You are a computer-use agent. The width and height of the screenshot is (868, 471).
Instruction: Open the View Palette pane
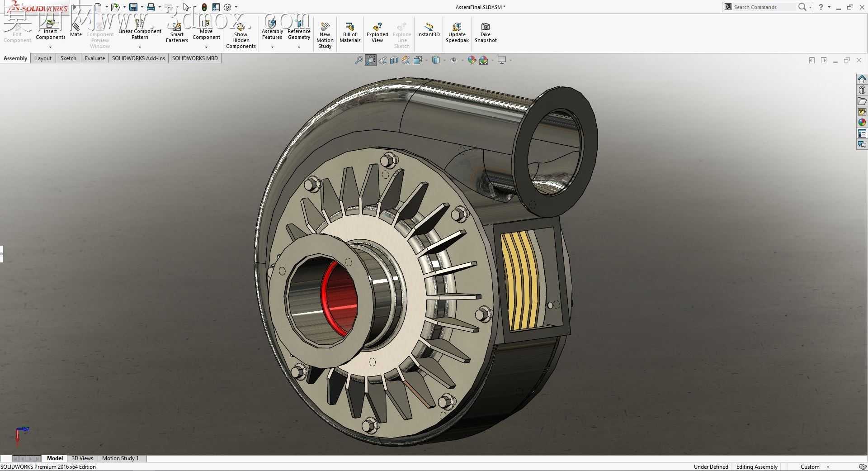click(862, 112)
